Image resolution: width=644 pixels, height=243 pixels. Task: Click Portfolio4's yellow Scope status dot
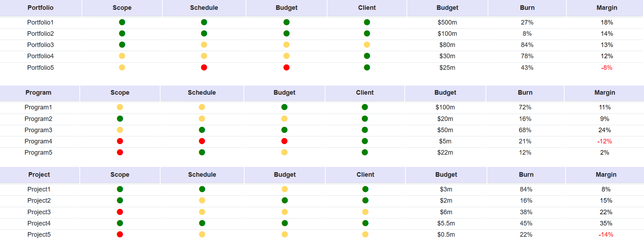click(x=122, y=56)
